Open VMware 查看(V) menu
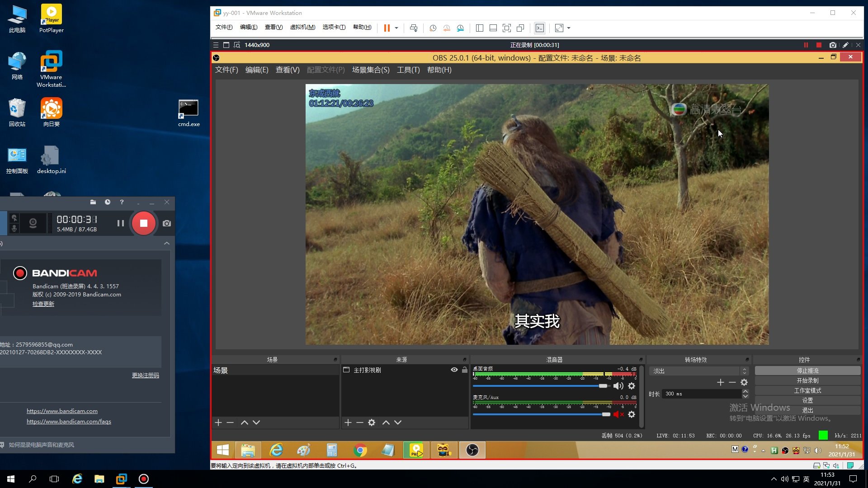Viewport: 868px width, 488px height. pyautogui.click(x=274, y=27)
